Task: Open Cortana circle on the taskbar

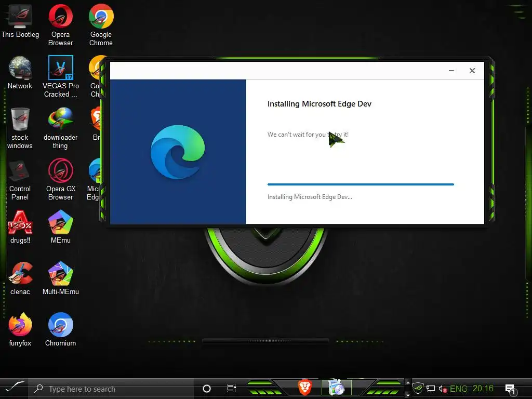Action: coord(207,389)
